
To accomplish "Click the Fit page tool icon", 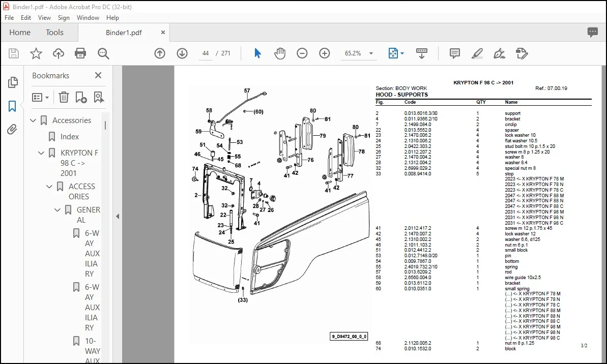I will [x=393, y=53].
